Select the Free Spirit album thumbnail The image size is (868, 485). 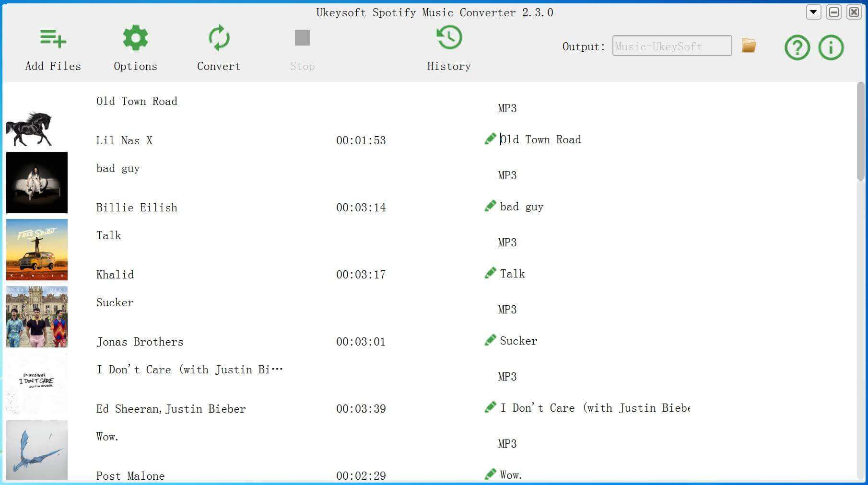click(x=37, y=250)
